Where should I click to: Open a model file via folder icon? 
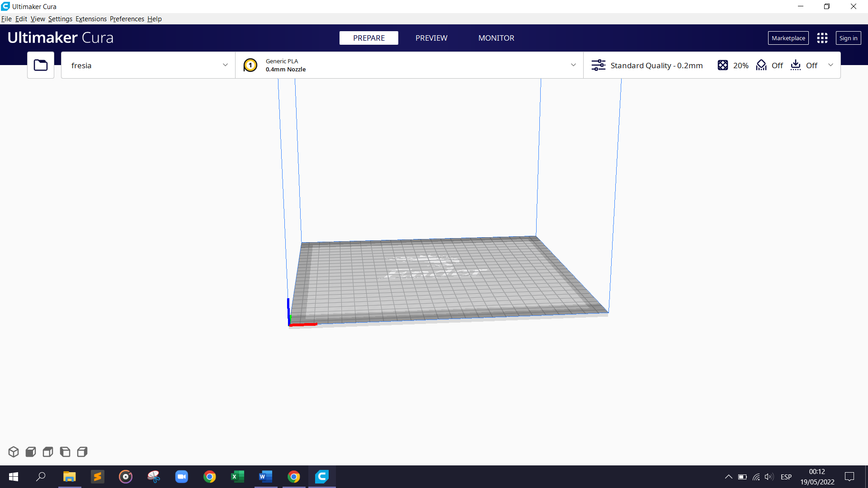[x=40, y=65]
